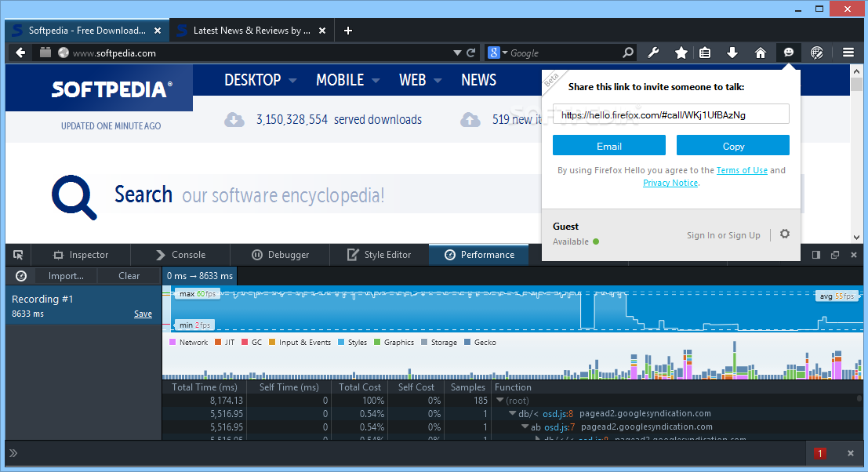
Task: Click the GC legend color swatch
Action: (245, 342)
